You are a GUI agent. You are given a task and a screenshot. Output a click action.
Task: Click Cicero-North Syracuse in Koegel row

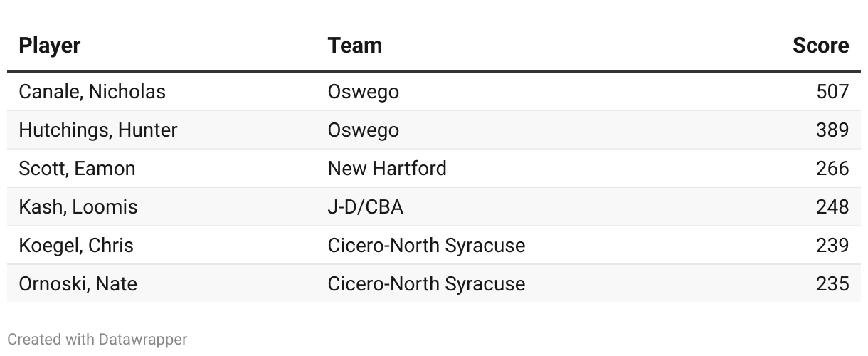tap(426, 246)
